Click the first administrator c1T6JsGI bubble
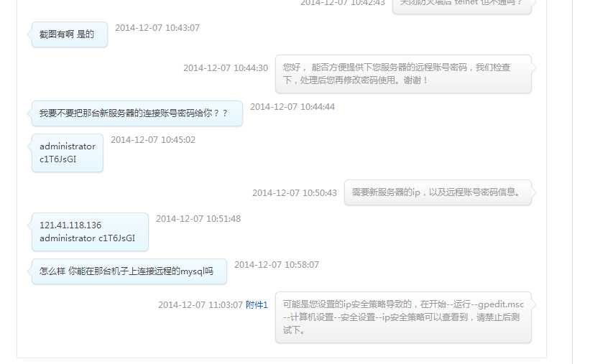The height and width of the screenshot is (364, 595). tap(68, 153)
